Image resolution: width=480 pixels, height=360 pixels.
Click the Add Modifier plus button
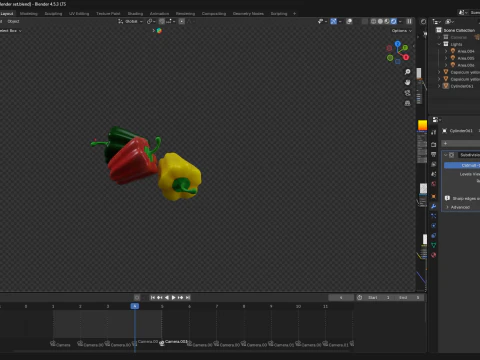tap(445, 143)
